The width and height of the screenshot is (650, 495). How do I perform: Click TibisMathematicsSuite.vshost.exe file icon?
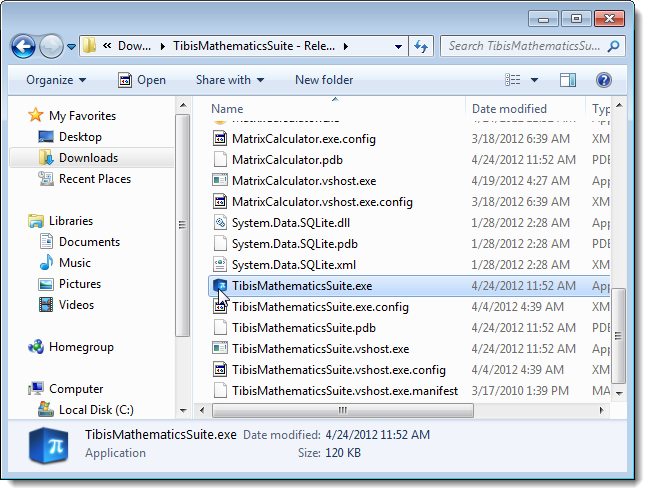click(x=220, y=349)
